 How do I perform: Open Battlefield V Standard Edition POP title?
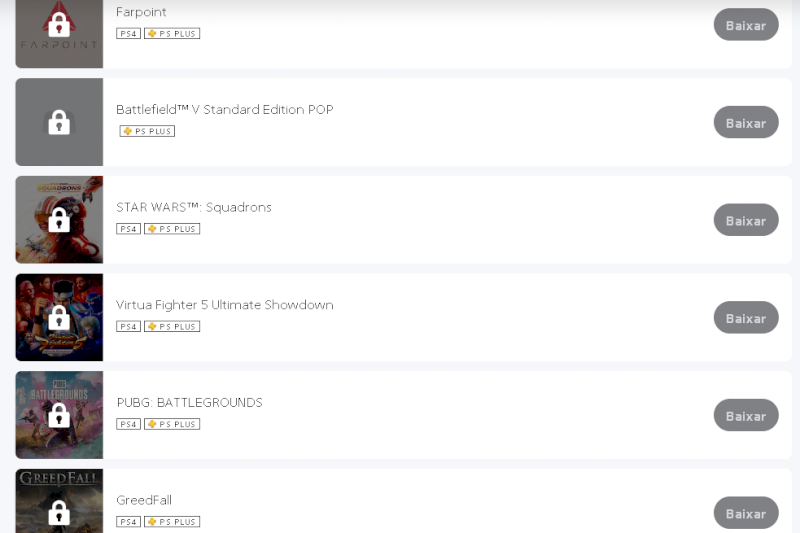(x=224, y=110)
